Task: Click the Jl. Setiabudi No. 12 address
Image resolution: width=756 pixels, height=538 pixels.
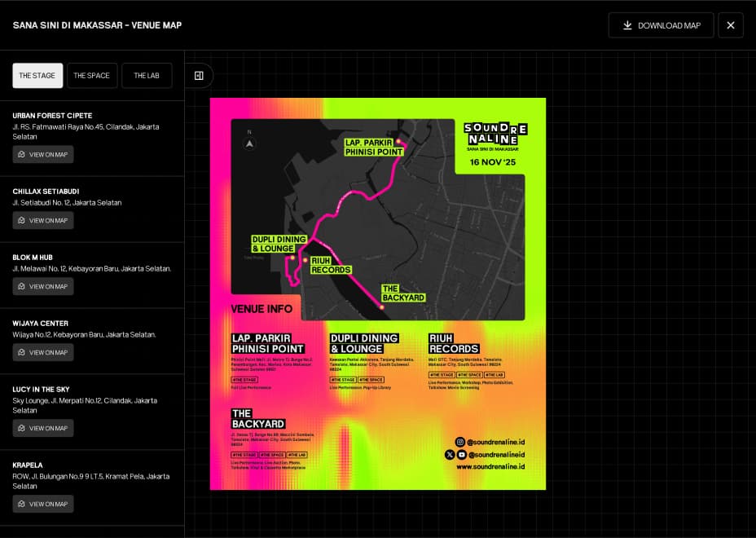Action: [67, 203]
